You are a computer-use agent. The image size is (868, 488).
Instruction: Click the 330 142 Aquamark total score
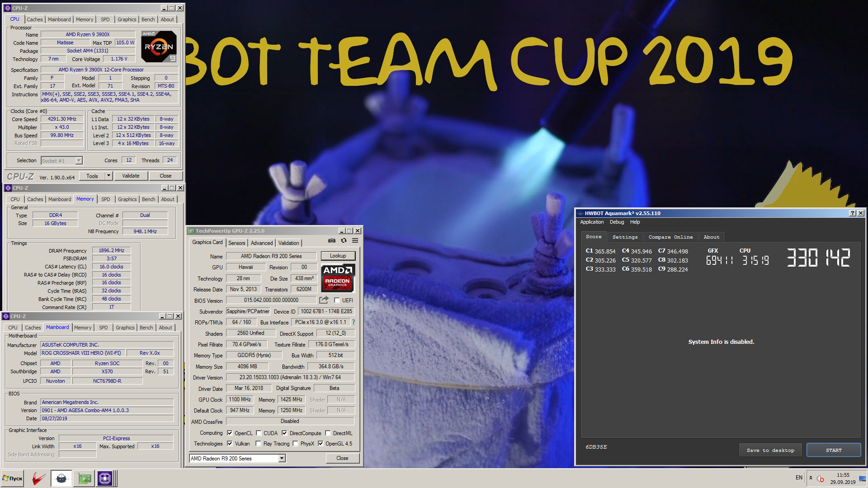click(818, 258)
